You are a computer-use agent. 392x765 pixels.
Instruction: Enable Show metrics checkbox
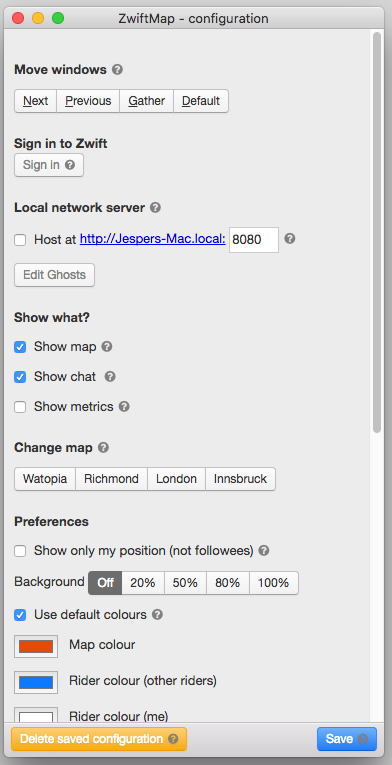point(20,407)
